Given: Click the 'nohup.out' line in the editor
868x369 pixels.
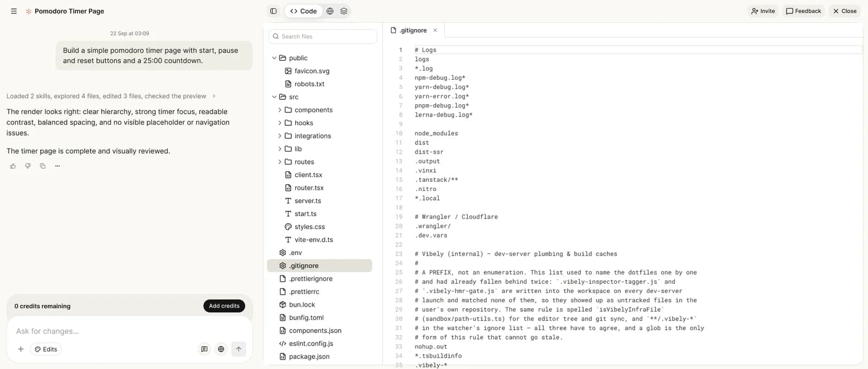Looking at the screenshot, I should click(431, 347).
